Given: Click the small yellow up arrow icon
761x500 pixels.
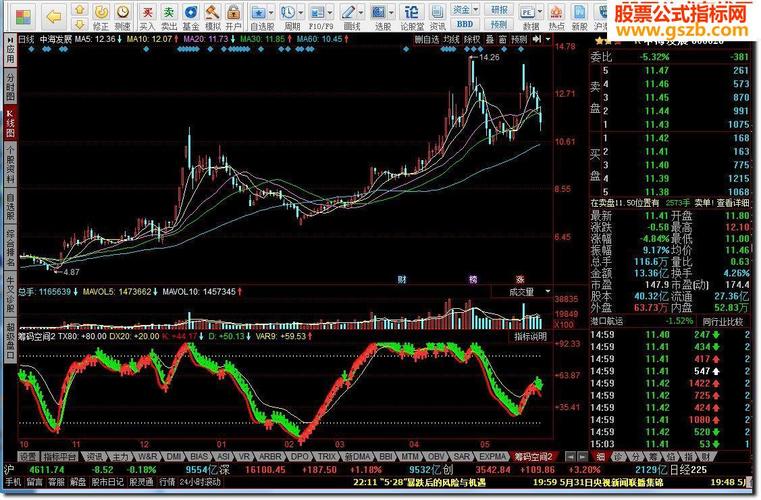Looking at the screenshot, I should (x=80, y=9).
